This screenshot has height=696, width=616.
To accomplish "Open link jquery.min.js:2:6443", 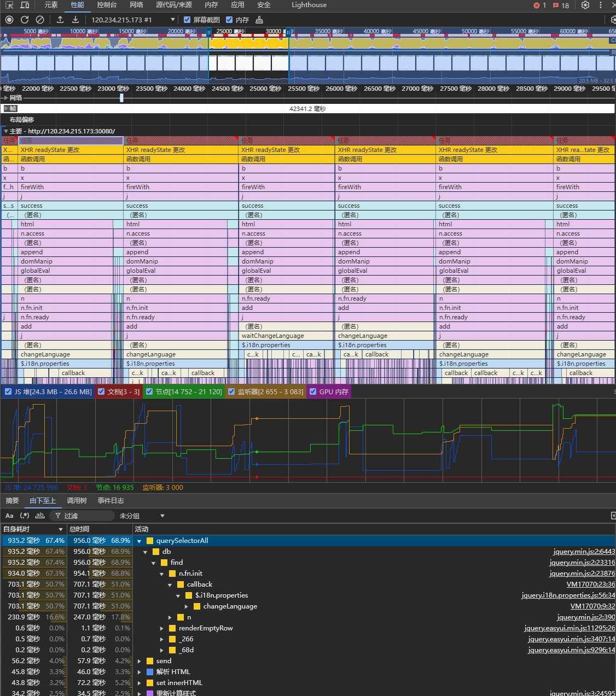I will [584, 552].
